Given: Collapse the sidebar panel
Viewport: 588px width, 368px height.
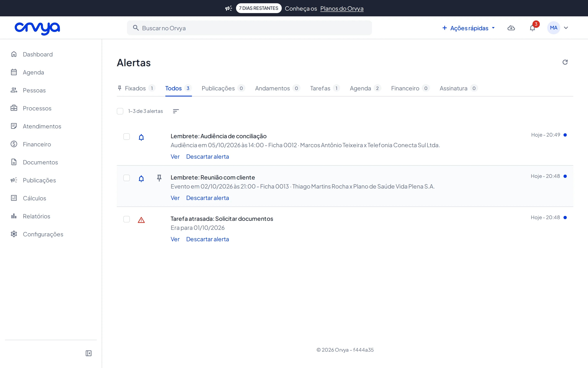Looking at the screenshot, I should [88, 353].
